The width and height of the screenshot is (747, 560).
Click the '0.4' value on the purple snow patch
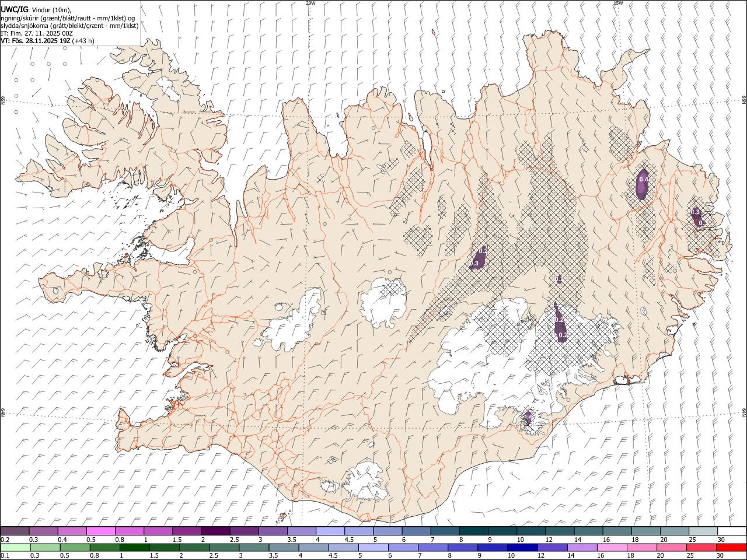(643, 179)
